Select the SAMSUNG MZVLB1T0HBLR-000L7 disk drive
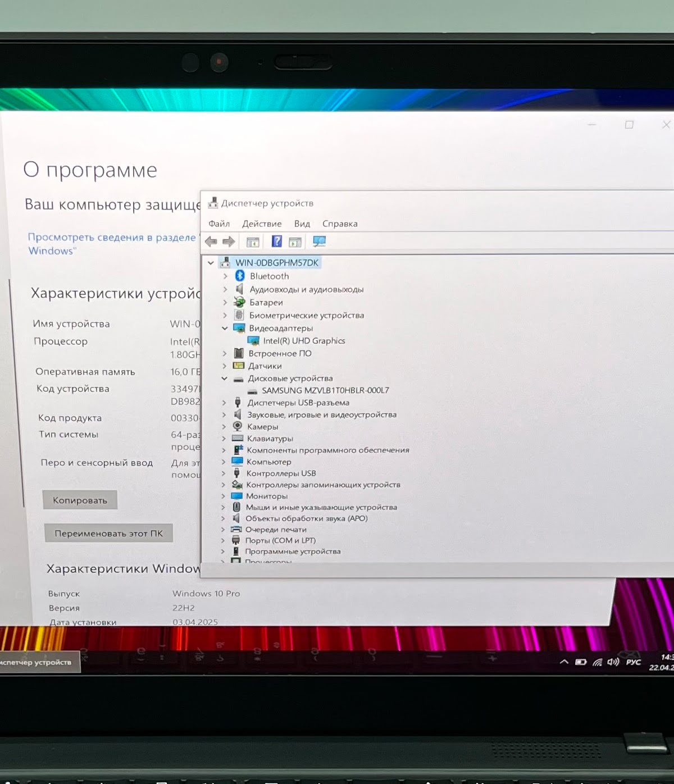Screen dimensions: 674x784 pyautogui.click(x=325, y=390)
